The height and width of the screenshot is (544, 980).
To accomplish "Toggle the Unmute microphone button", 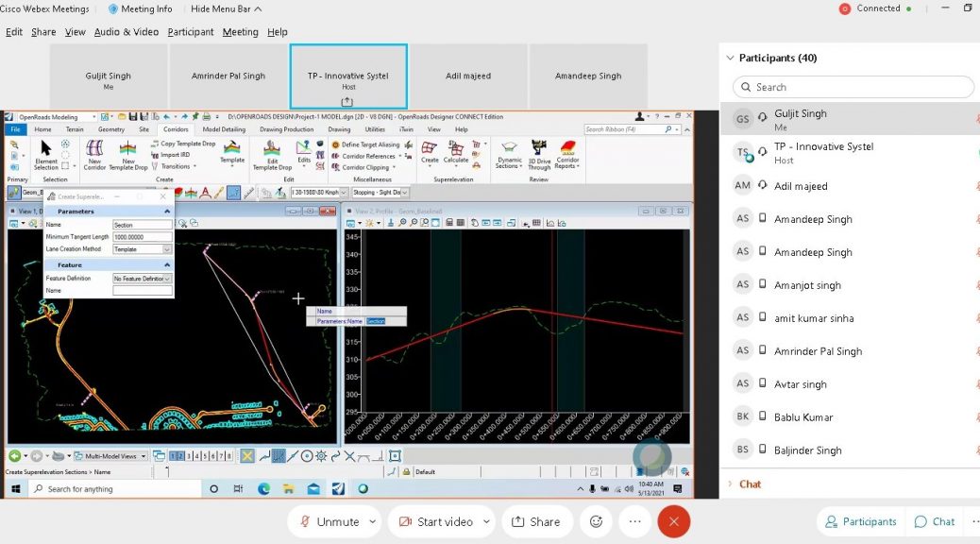I will 330,521.
